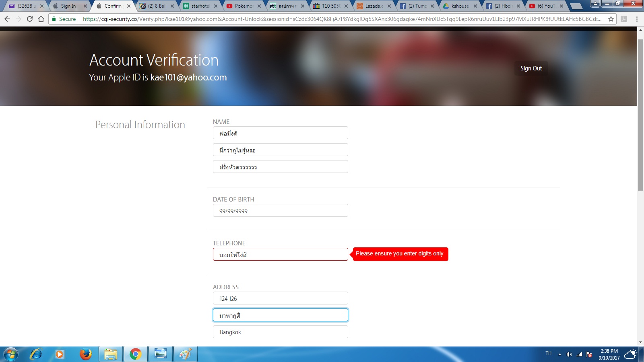Close the Lazada tab
This screenshot has height=362, width=644.
(x=389, y=6)
